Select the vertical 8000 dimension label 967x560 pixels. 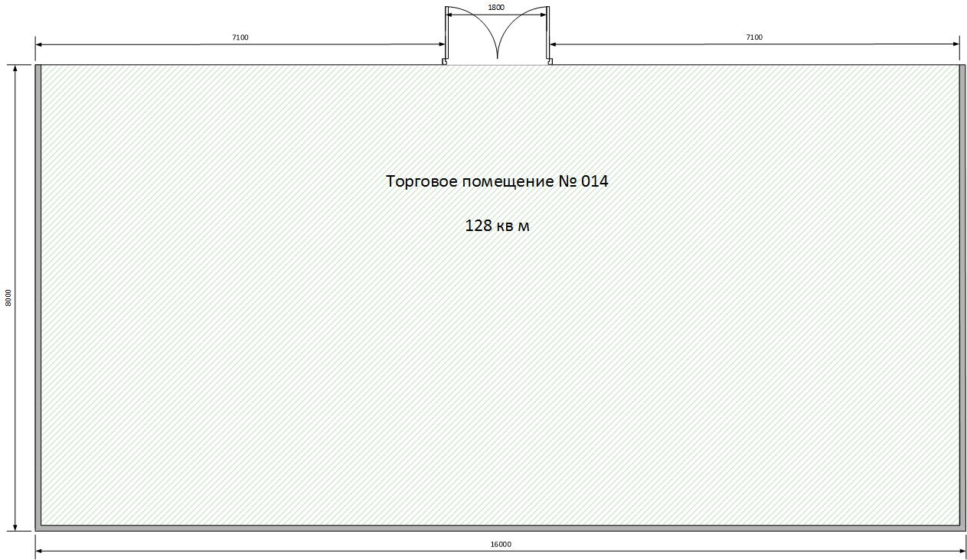point(8,298)
